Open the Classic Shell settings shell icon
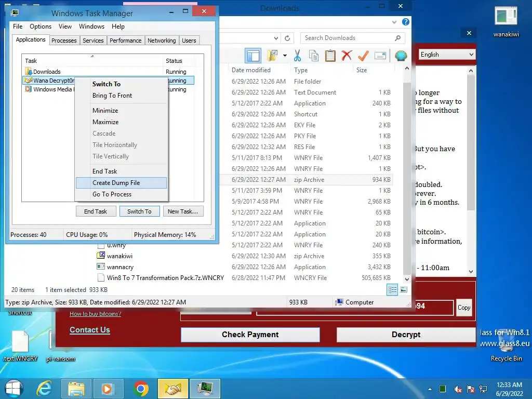This screenshot has height=399, width=532. [401, 55]
